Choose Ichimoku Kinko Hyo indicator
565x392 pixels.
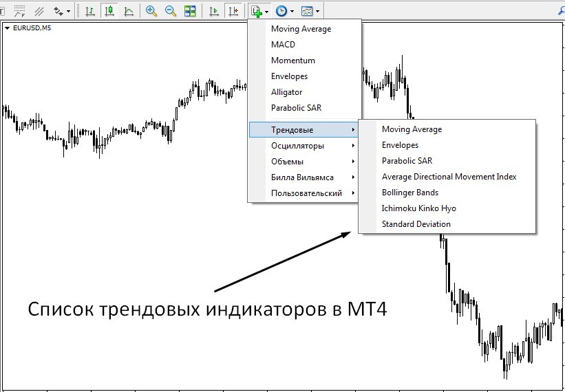point(447,208)
